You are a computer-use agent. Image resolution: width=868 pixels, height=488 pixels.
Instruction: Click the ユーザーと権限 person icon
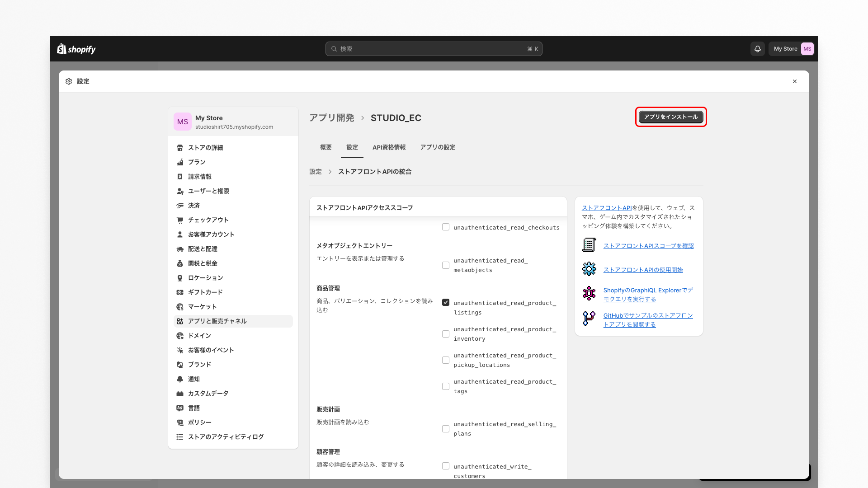point(180,191)
